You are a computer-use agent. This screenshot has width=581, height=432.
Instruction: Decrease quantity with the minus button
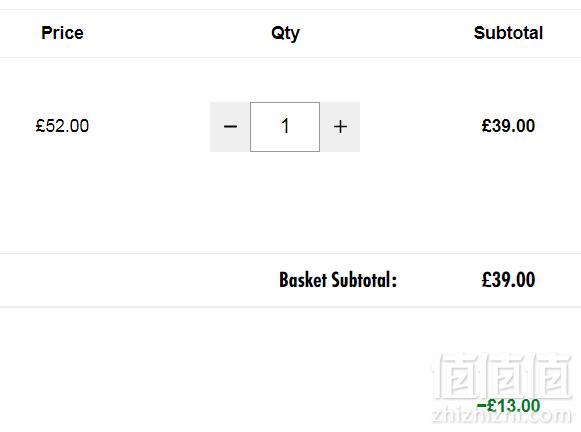[230, 127]
